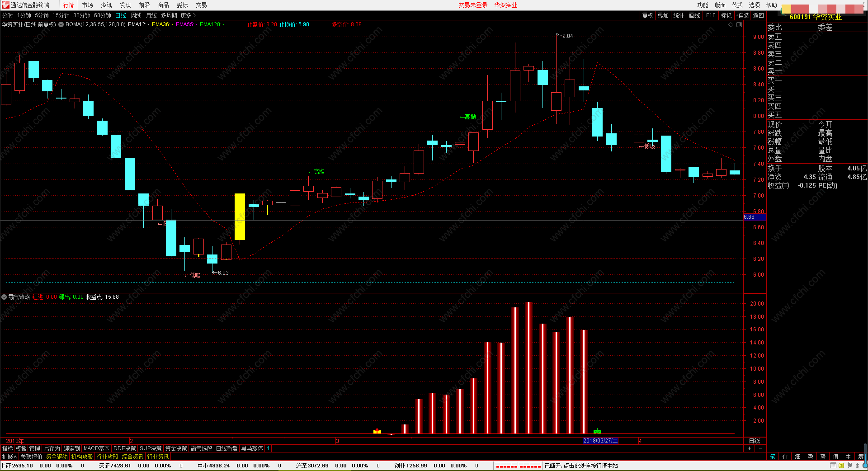Viewport: 868px width, 471px height.
Task: Open the 市场 menu
Action: (x=88, y=5)
